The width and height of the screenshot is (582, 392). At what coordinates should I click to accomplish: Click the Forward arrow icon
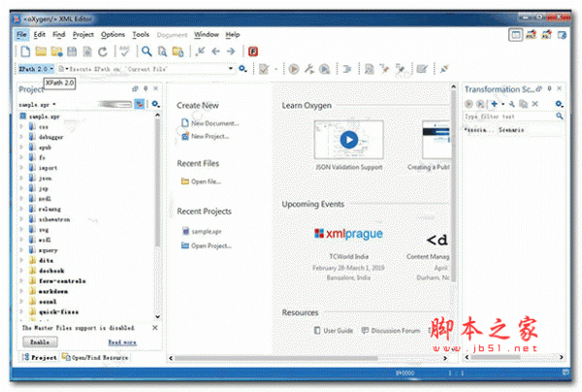click(x=231, y=51)
